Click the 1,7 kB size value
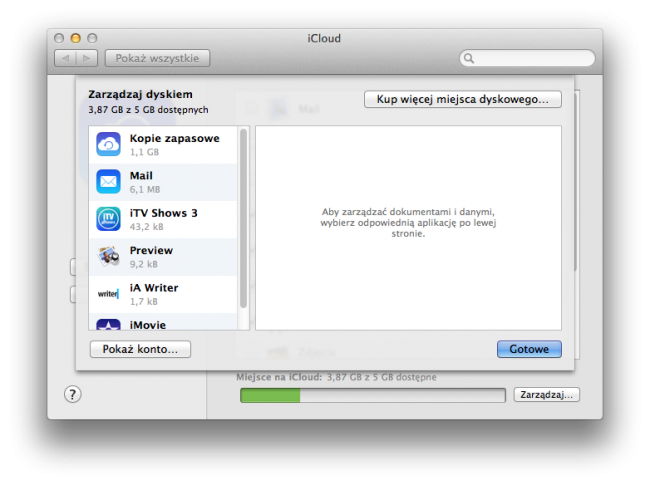Image resolution: width=650 pixels, height=485 pixels. [143, 301]
